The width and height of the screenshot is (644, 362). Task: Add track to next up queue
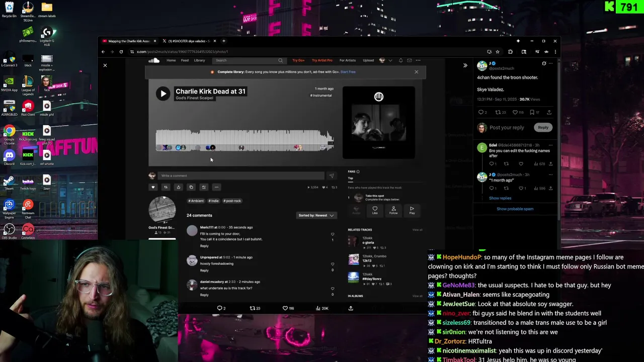(x=204, y=187)
